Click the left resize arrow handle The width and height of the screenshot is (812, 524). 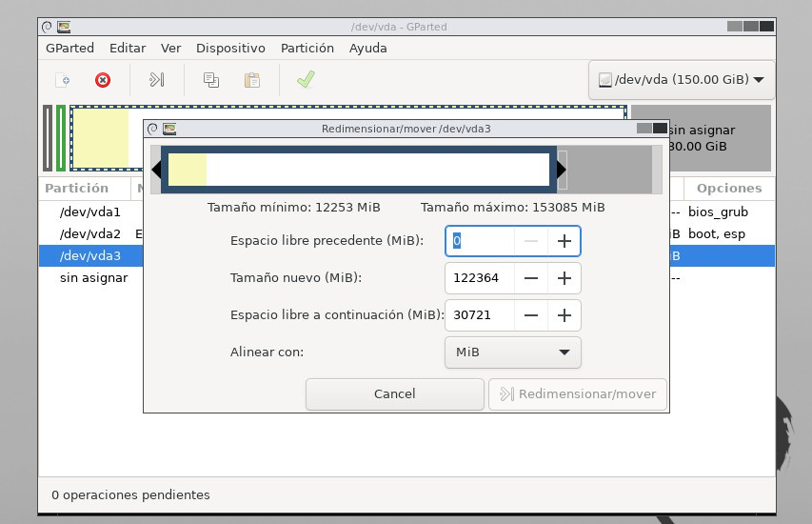click(156, 170)
